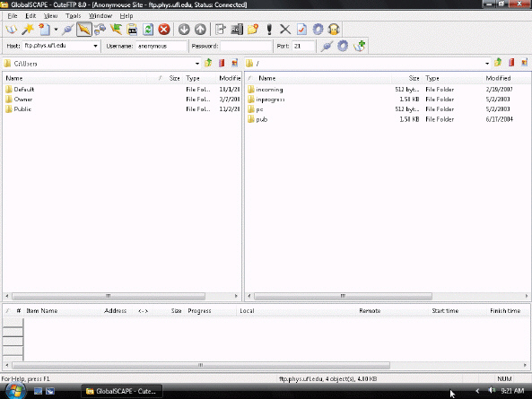The height and width of the screenshot is (399, 532).
Task: Delete selection with the black X icon
Action: (x=285, y=30)
